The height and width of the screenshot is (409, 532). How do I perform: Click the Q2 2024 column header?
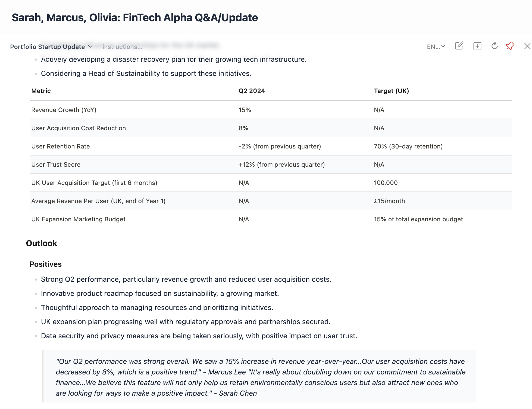pos(252,91)
